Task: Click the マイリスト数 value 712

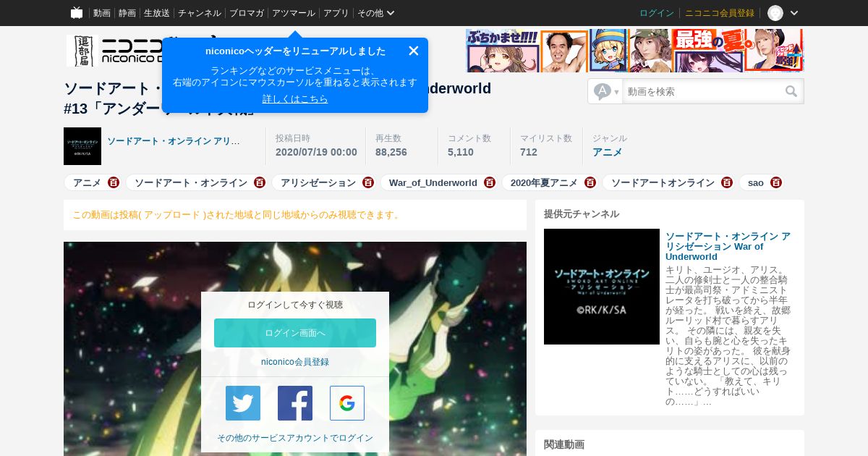Action: click(x=529, y=152)
